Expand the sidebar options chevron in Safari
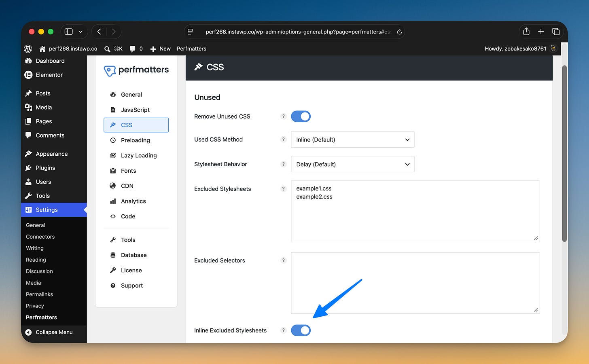The height and width of the screenshot is (364, 589). (x=81, y=32)
